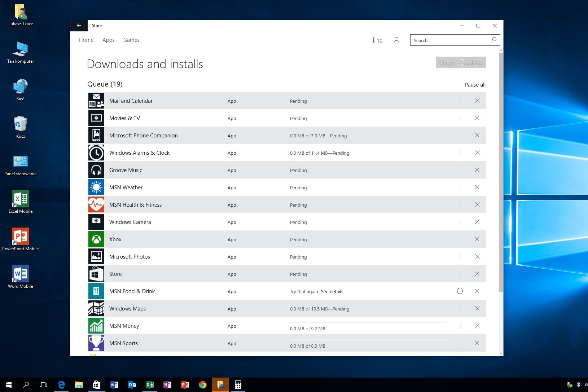Click the MSN Sports progress bar
The width and height of the screenshot is (588, 392).
point(368,340)
